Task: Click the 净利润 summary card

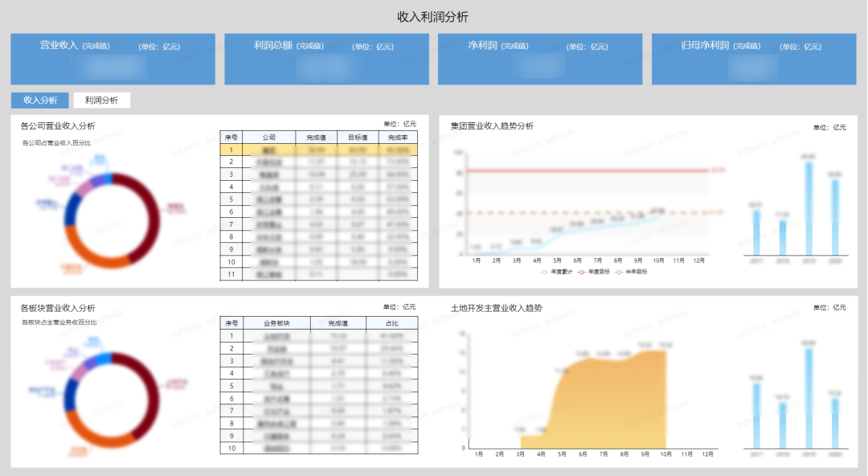Action: (540, 59)
